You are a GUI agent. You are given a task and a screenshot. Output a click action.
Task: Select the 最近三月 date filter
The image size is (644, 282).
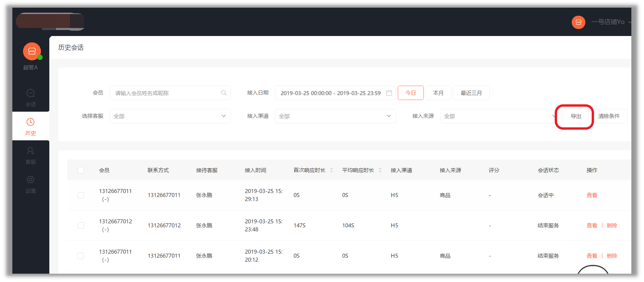click(x=471, y=93)
